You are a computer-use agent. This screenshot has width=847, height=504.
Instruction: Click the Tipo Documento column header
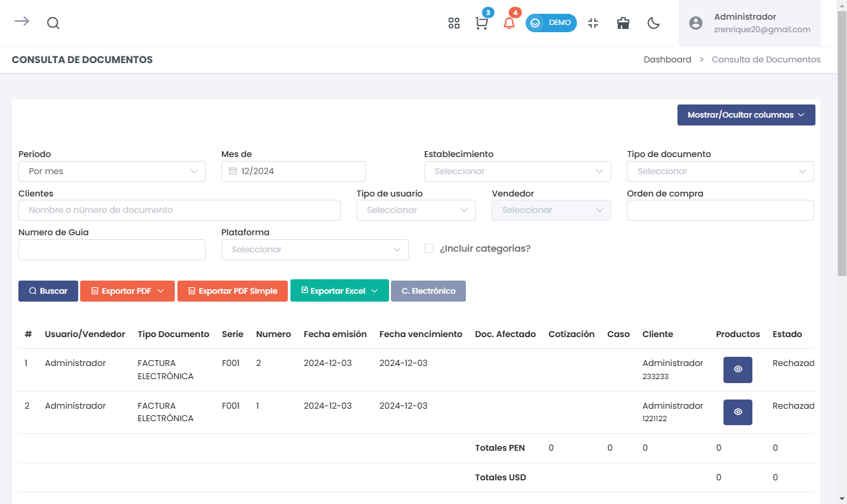173,334
